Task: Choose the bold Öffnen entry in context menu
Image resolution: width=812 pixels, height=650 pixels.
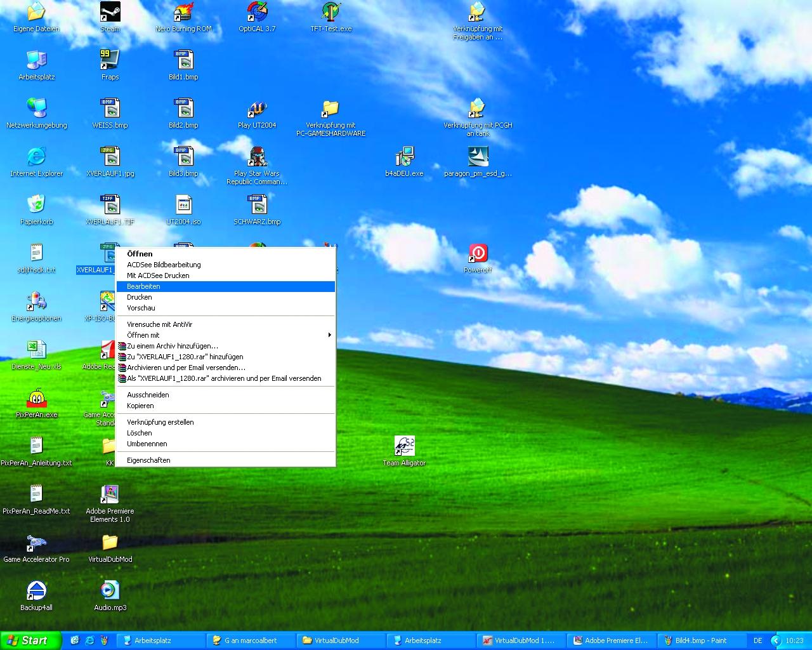Action: pyautogui.click(x=226, y=254)
